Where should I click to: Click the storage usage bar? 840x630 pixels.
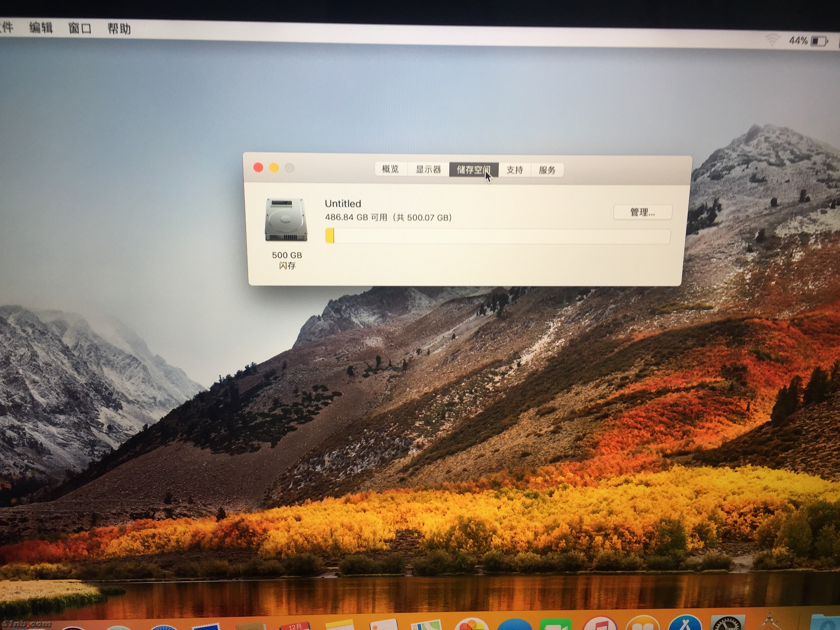(x=498, y=236)
